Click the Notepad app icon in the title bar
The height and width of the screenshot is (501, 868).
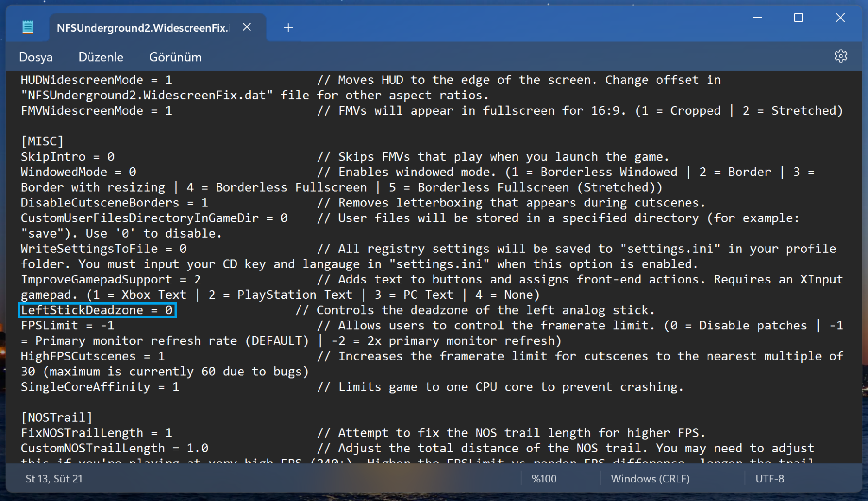click(x=28, y=27)
